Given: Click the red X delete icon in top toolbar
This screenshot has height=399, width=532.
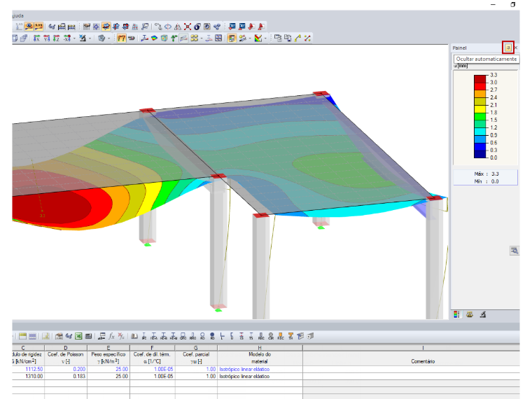Looking at the screenshot, I should point(188,27).
